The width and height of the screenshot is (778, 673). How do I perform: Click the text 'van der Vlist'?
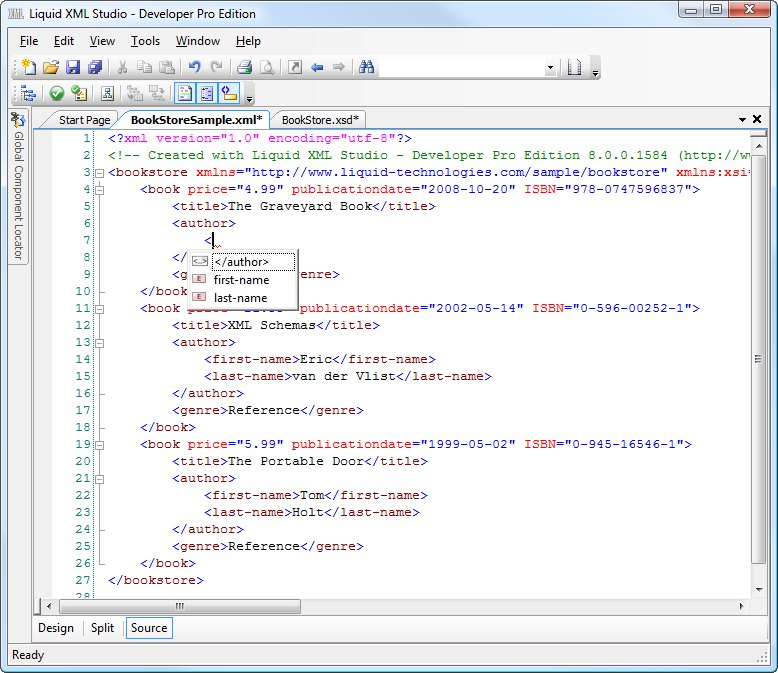point(344,376)
